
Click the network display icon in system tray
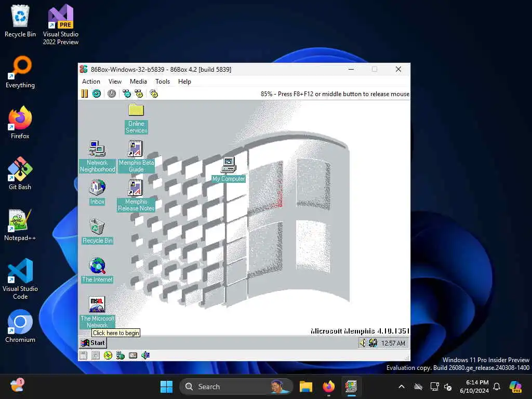click(x=434, y=387)
